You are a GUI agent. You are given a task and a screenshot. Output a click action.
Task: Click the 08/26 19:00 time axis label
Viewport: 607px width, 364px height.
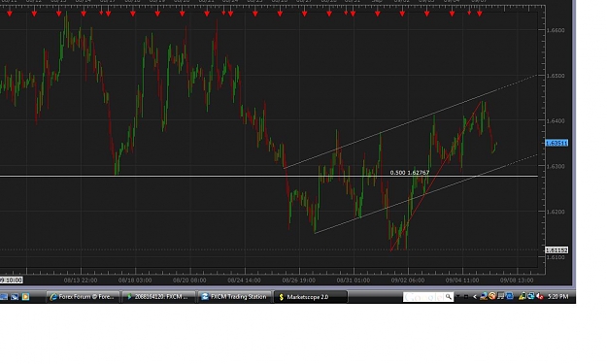pos(299,281)
